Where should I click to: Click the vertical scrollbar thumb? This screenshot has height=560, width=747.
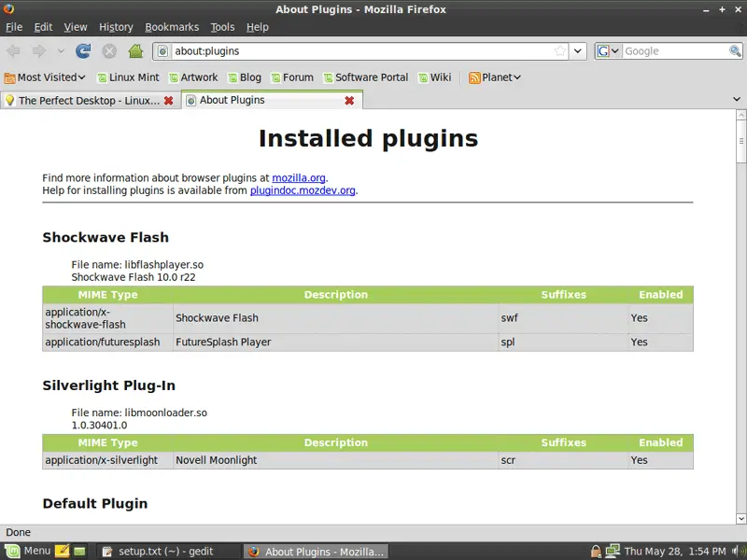tap(740, 142)
